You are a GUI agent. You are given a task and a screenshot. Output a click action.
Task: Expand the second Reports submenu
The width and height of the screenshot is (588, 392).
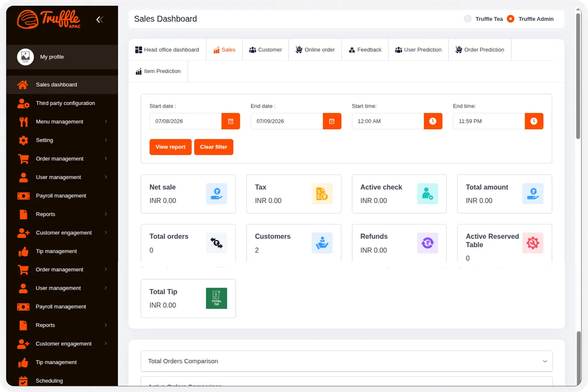click(106, 325)
